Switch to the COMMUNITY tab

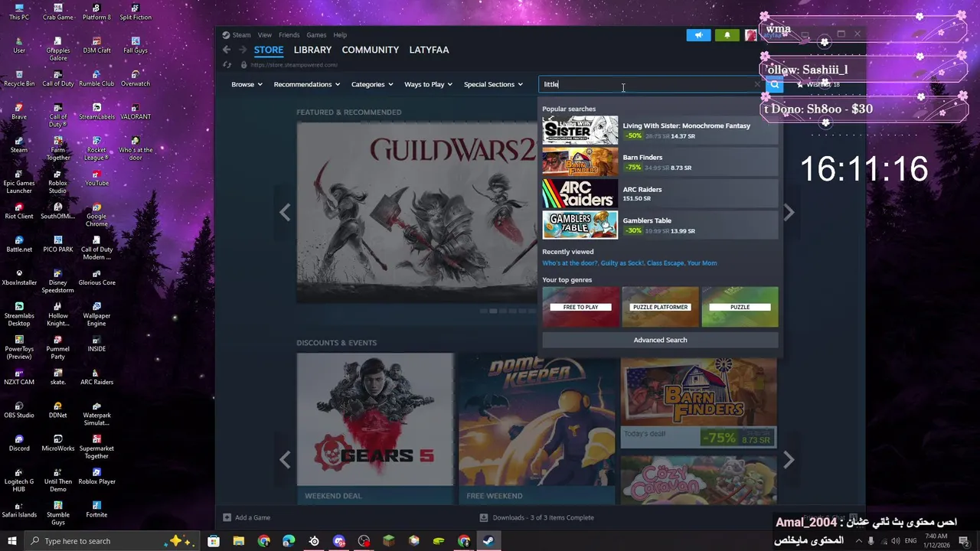click(371, 50)
